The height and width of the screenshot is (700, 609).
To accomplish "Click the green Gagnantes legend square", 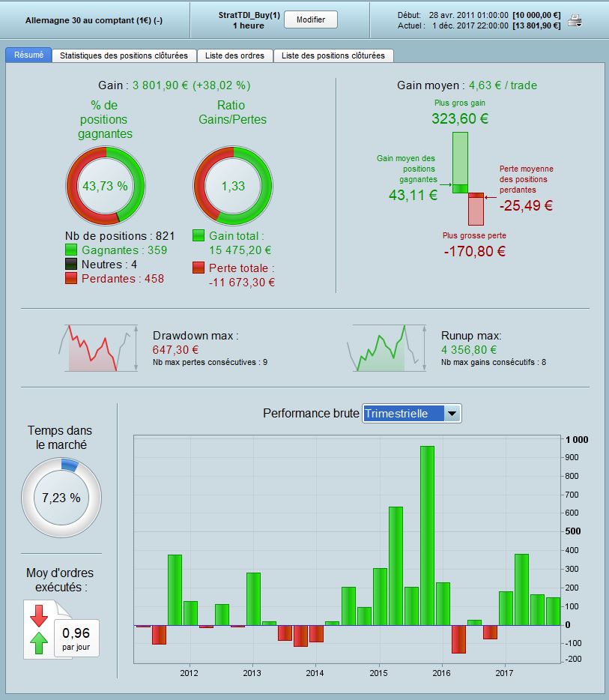I will [71, 250].
